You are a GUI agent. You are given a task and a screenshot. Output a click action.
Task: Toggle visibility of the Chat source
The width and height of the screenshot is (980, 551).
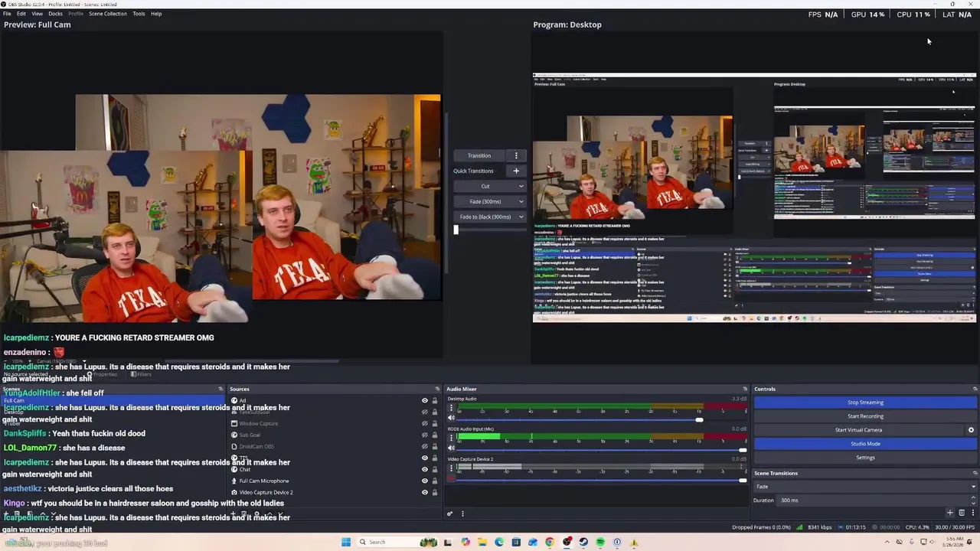click(x=425, y=469)
